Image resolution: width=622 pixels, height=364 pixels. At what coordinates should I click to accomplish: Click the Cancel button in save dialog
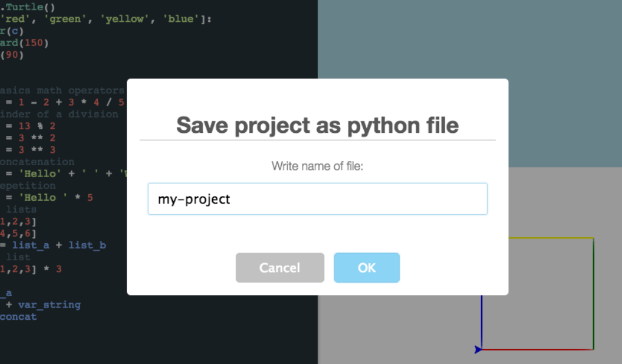point(279,268)
